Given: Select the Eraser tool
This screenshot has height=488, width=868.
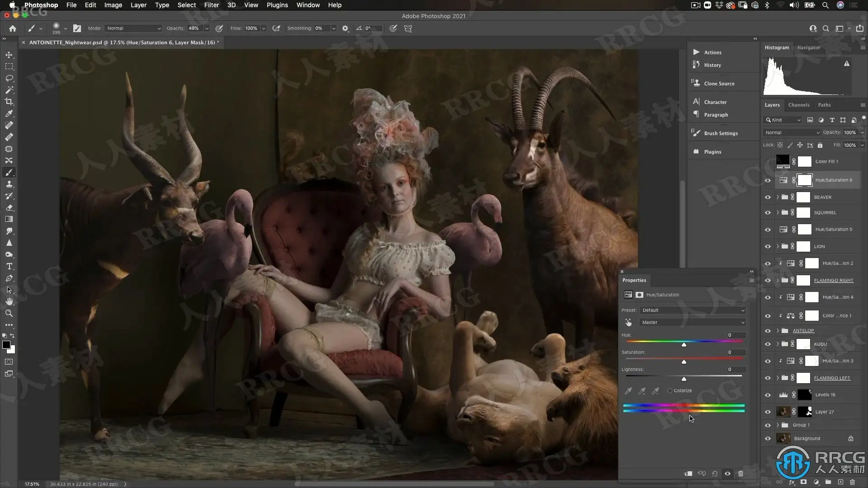Looking at the screenshot, I should 9,208.
